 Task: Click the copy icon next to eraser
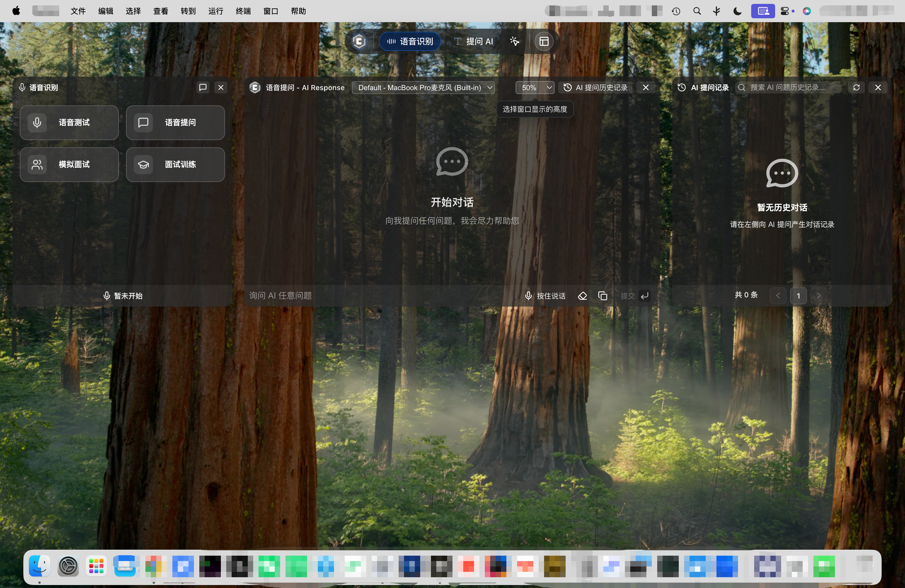(602, 295)
